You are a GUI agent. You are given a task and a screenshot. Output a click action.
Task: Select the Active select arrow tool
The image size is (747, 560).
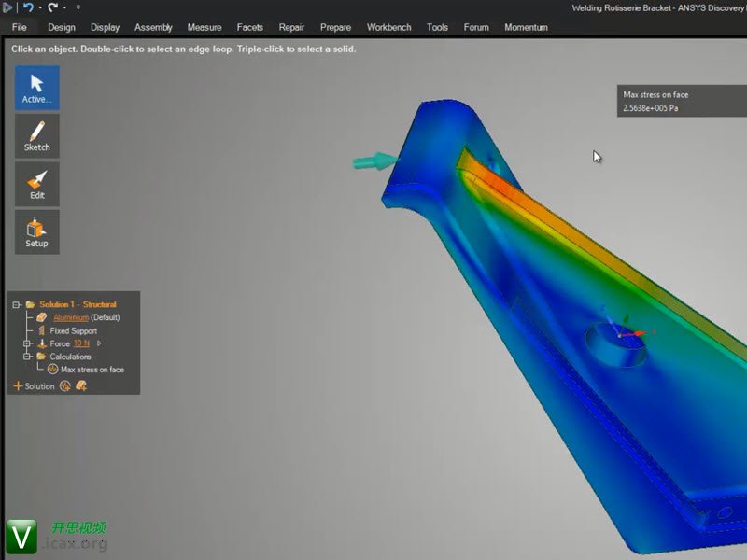(x=37, y=88)
